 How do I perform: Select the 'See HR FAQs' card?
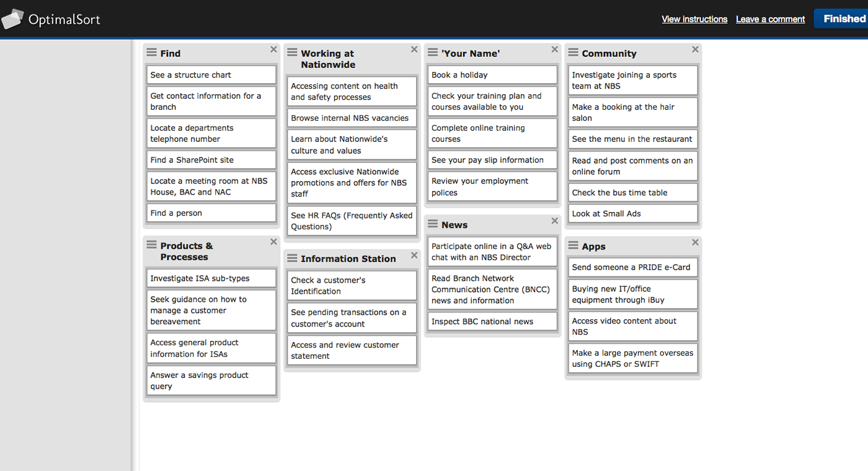click(352, 221)
